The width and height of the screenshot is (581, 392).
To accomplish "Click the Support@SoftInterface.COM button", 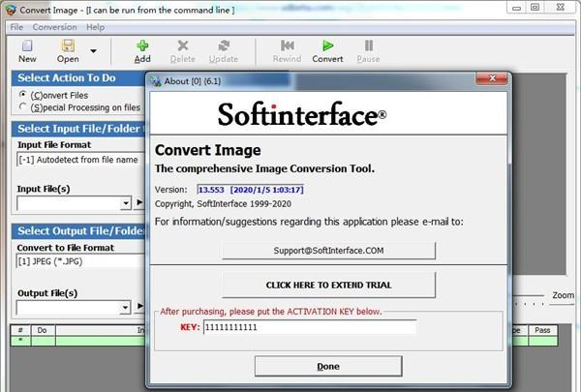I will click(x=328, y=251).
